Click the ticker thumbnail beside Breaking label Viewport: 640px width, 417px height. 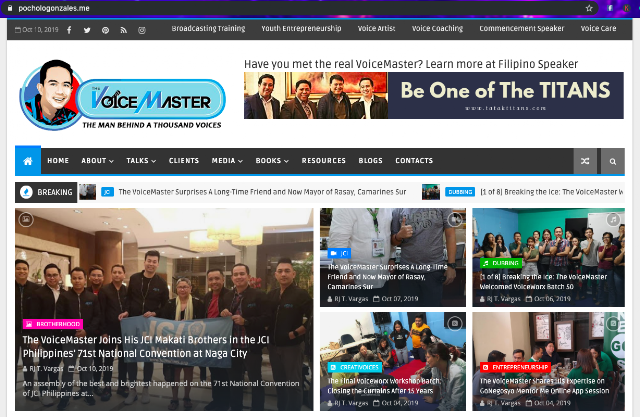click(x=87, y=192)
